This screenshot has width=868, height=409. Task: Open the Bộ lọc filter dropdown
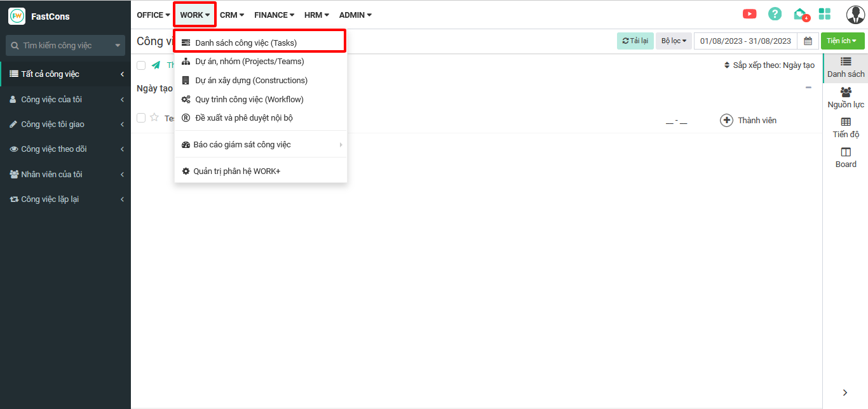pos(674,41)
